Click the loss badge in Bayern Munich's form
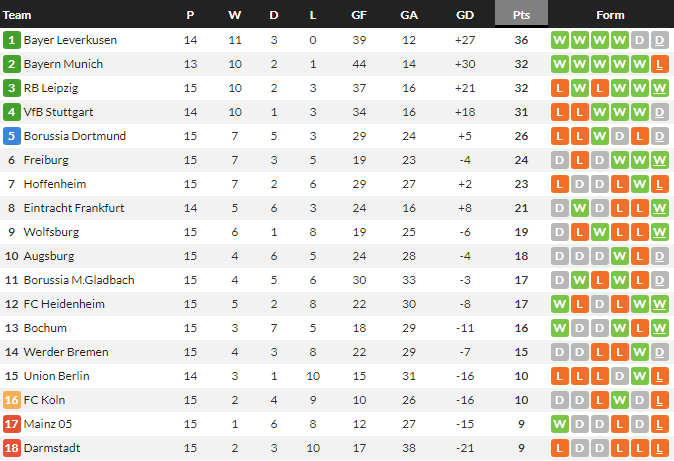The height and width of the screenshot is (461, 674). pyautogui.click(x=660, y=64)
